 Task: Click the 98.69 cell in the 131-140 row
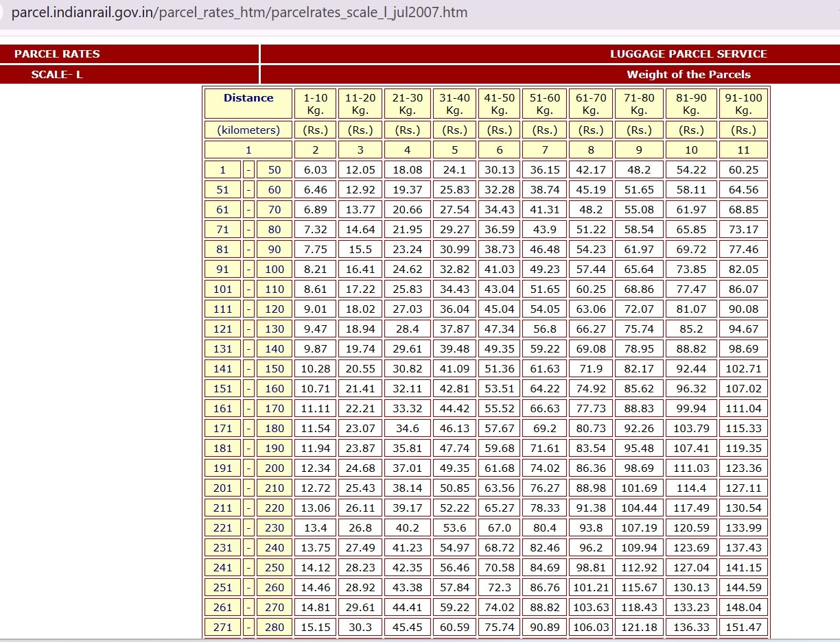(743, 348)
